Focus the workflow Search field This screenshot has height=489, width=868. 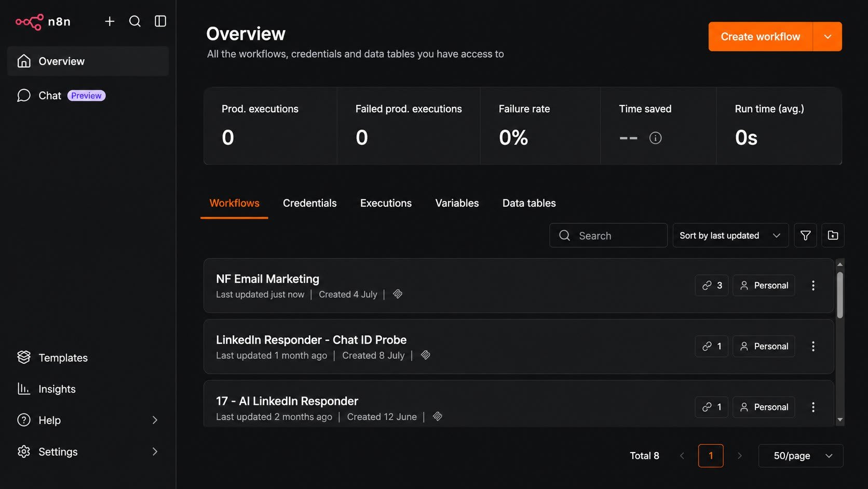[x=608, y=235]
